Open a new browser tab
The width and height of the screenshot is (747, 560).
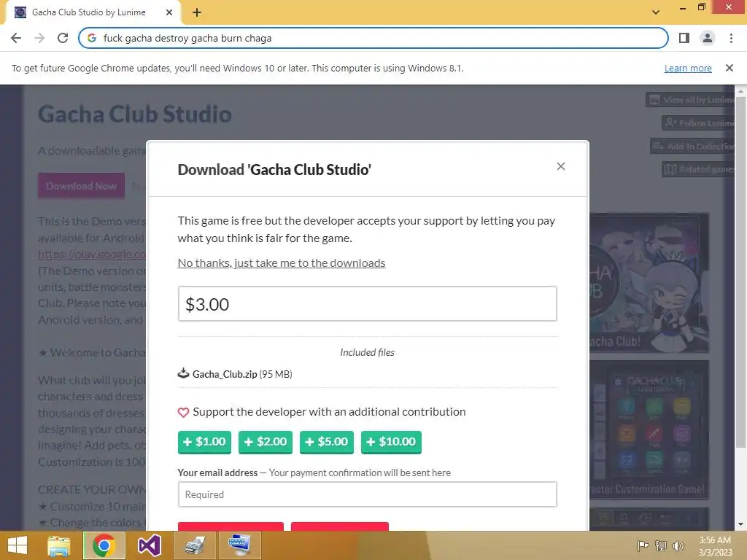(x=197, y=12)
